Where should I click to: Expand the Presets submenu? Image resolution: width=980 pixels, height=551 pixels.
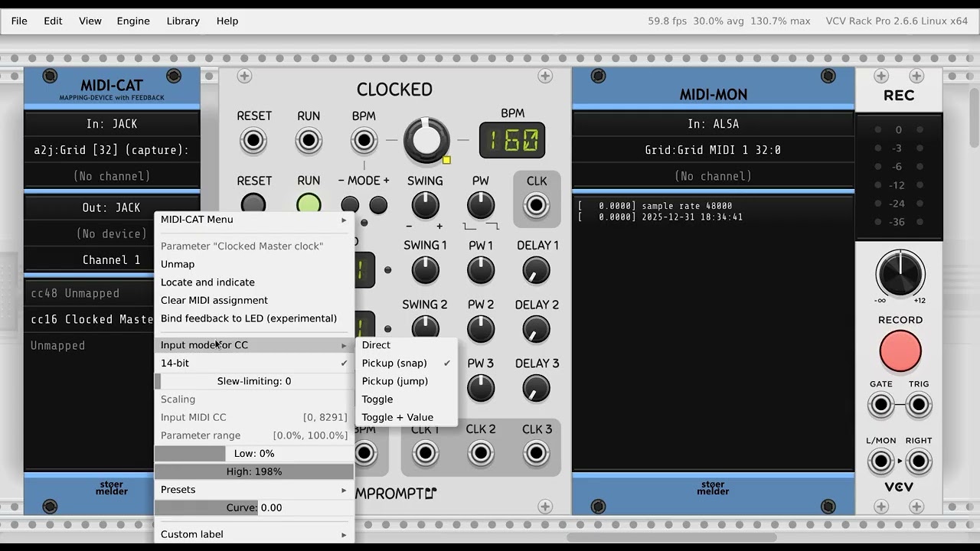click(x=254, y=490)
